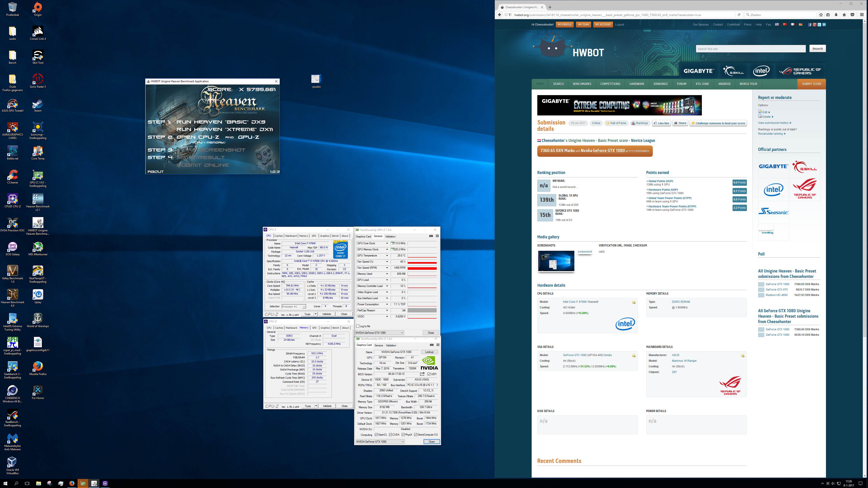
Task: Click the LinkedIn icon on HWBOT header
Action: click(x=824, y=25)
